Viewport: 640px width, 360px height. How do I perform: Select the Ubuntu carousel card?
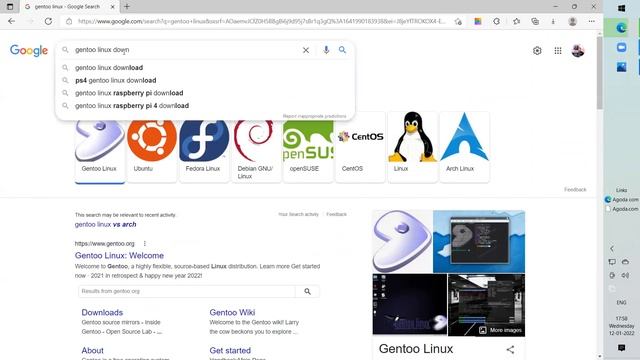click(151, 147)
